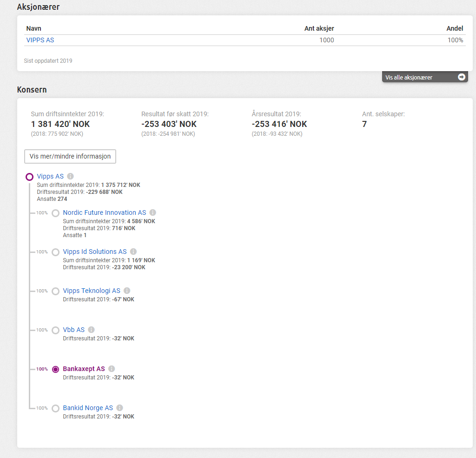Select the filled Bankaxept AS node circle

pos(56,369)
